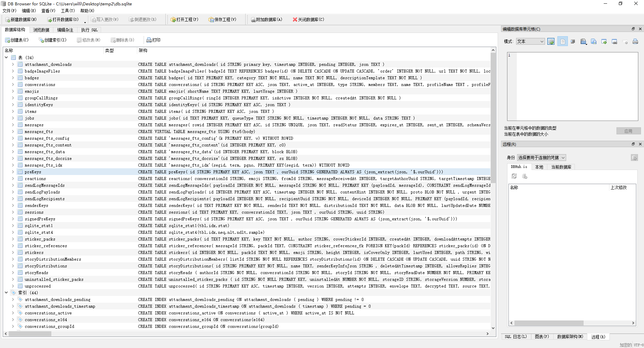Select the conversations table row
644x348 pixels.
click(x=40, y=85)
